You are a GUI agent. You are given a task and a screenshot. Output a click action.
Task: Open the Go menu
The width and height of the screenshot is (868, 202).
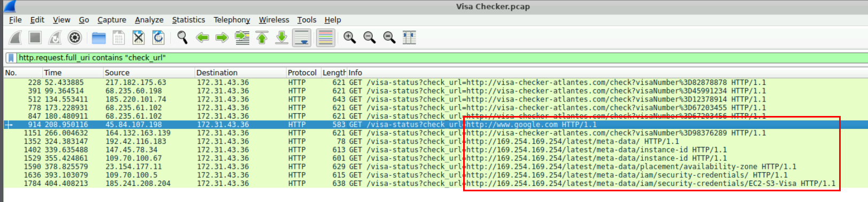[84, 20]
